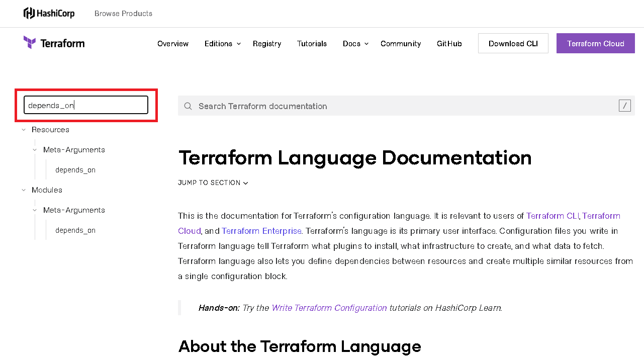
Task: Click the Terraform Language Documentation heading
Action: click(x=355, y=158)
